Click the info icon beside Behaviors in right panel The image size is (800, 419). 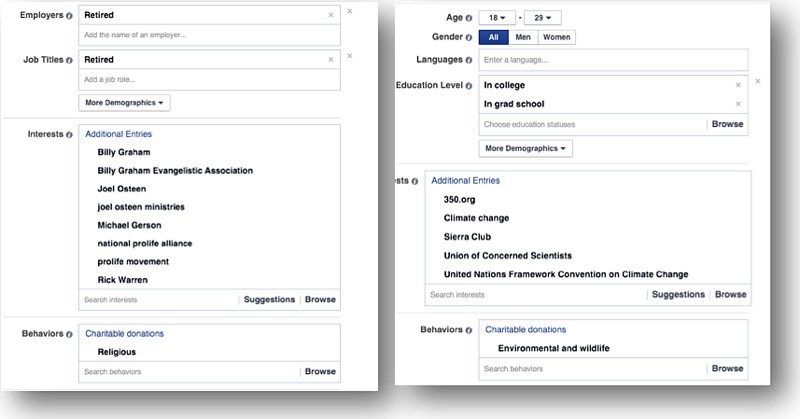[468, 330]
